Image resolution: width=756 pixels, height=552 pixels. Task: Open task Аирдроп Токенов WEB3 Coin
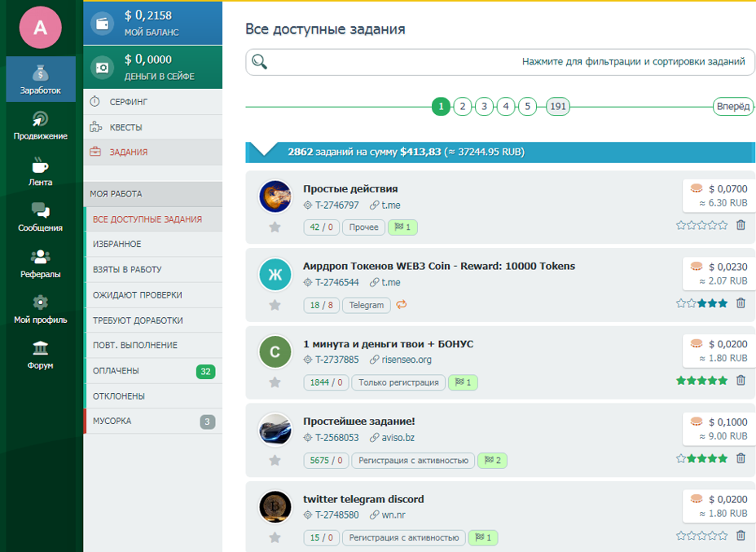click(439, 266)
